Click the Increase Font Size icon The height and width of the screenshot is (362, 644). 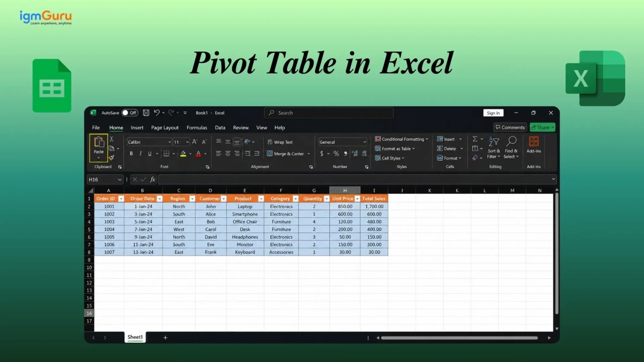pyautogui.click(x=195, y=142)
